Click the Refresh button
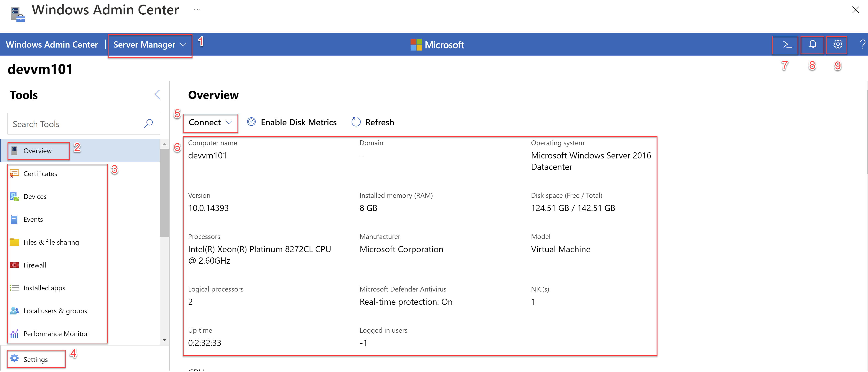Screen dimensions: 868x372 [373, 122]
